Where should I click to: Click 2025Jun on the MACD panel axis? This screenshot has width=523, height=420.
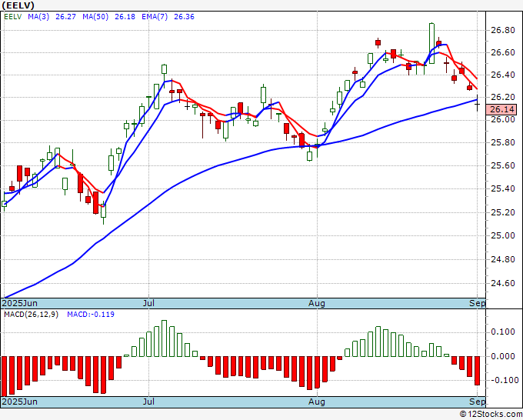20,402
